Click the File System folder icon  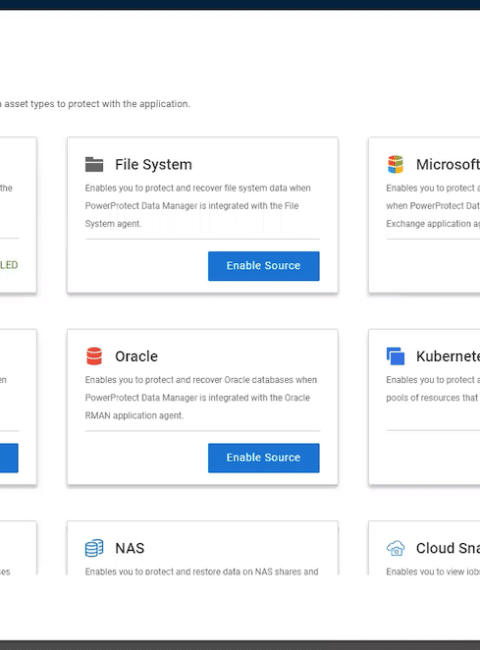tap(94, 165)
